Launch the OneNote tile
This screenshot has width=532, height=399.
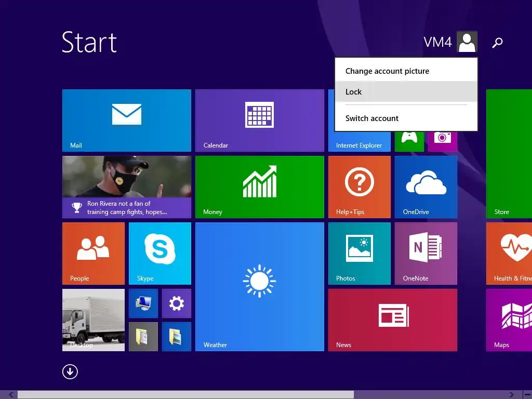click(x=426, y=254)
